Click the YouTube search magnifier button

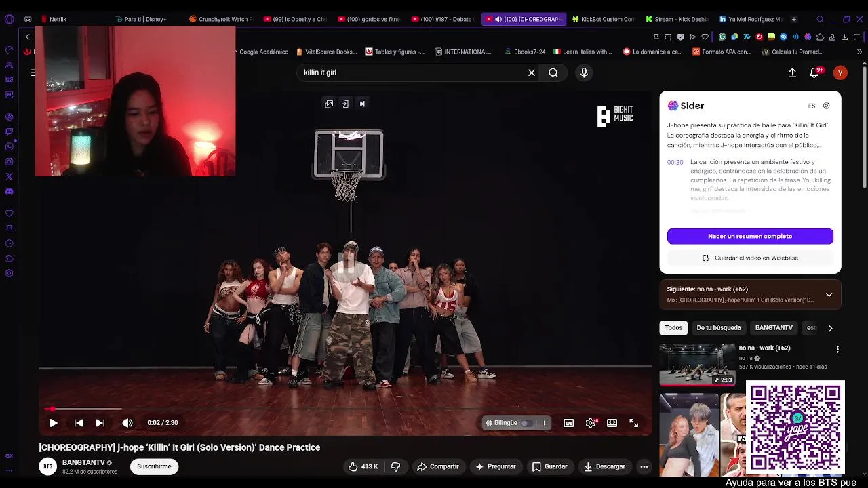point(553,73)
